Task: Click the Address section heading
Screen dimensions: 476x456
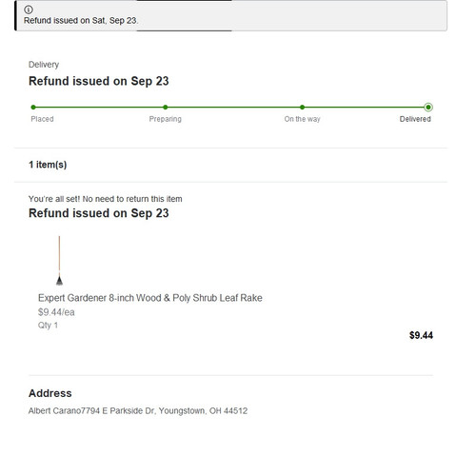Action: pyautogui.click(x=50, y=393)
